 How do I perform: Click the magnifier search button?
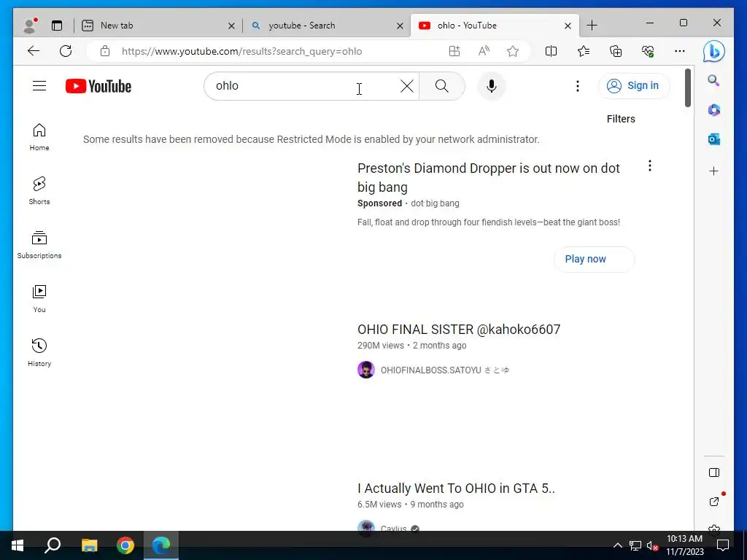coord(441,86)
